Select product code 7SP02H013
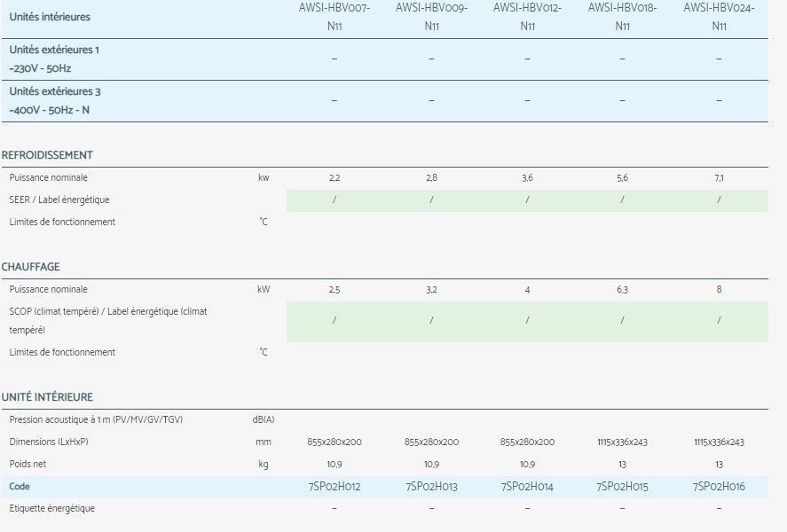The image size is (787, 532). (431, 487)
